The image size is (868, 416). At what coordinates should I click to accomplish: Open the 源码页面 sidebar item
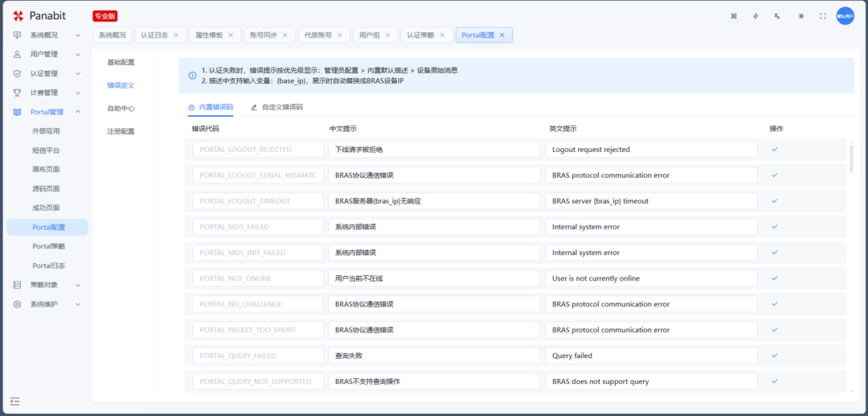pos(47,189)
